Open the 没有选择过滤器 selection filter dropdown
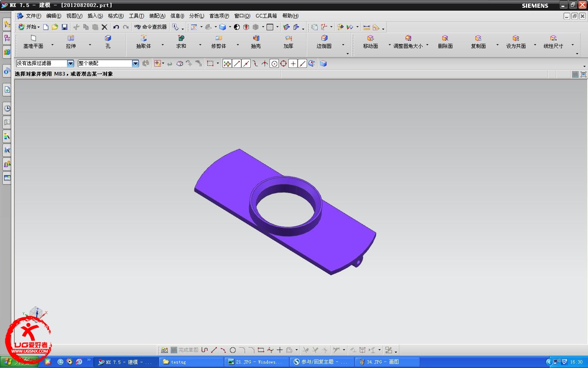The width and height of the screenshot is (588, 368). [x=71, y=63]
